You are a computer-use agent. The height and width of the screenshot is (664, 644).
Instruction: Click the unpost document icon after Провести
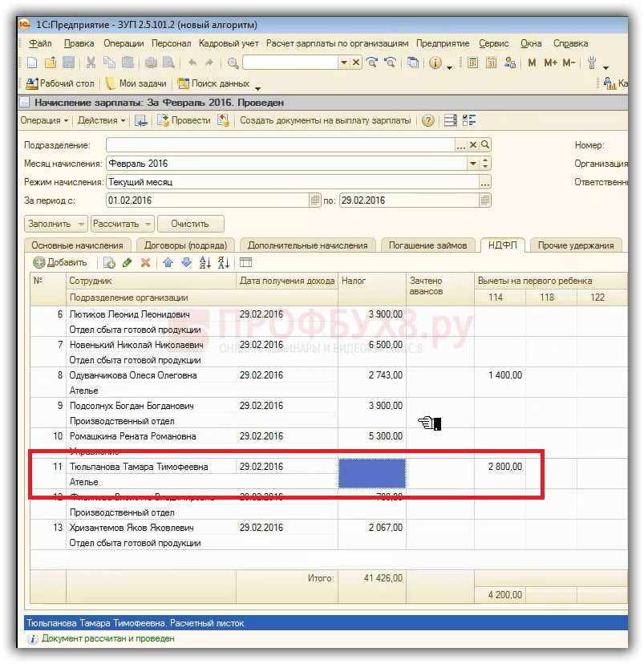(223, 120)
